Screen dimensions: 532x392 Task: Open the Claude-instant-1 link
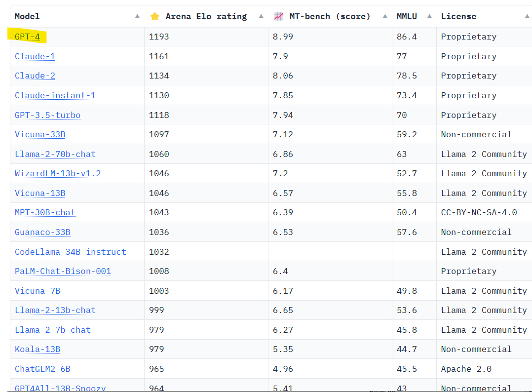[x=55, y=95]
